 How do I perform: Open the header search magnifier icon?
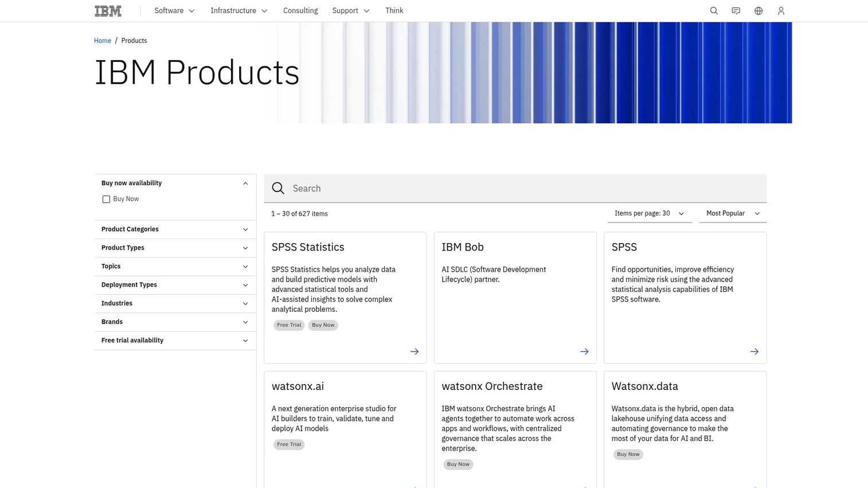pos(714,11)
